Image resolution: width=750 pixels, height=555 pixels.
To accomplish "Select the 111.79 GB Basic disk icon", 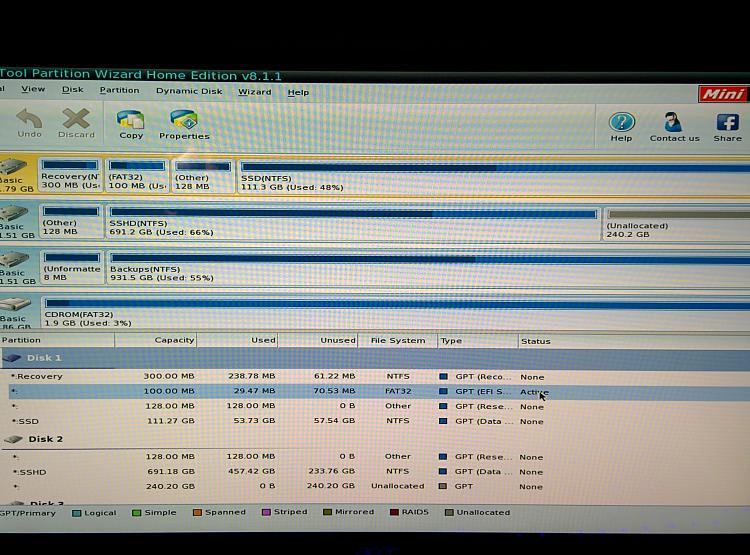I will [13, 166].
